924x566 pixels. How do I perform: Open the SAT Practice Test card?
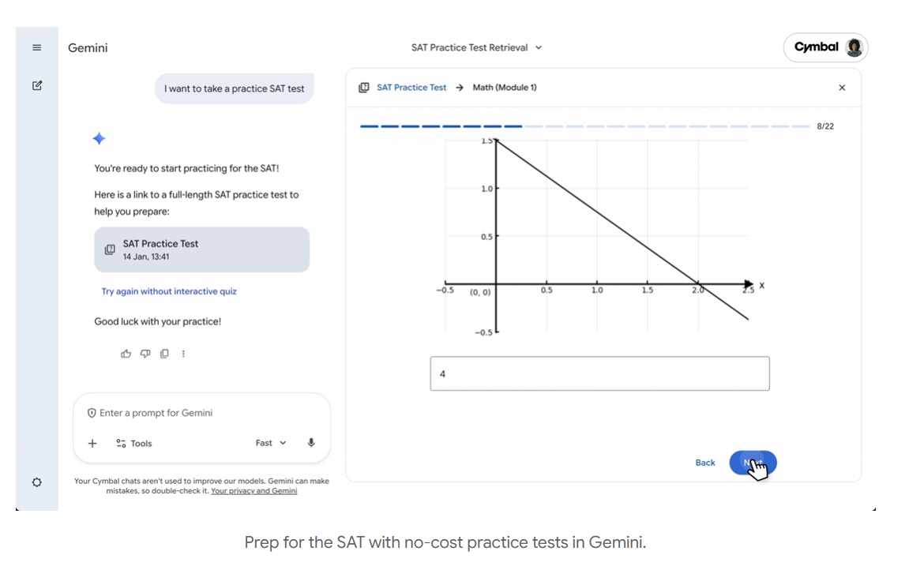point(201,249)
